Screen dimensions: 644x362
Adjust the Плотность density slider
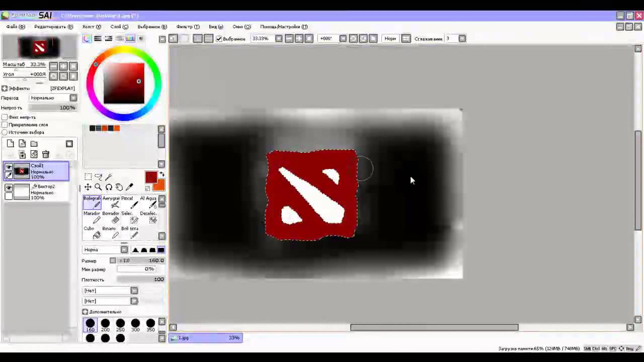[141, 280]
